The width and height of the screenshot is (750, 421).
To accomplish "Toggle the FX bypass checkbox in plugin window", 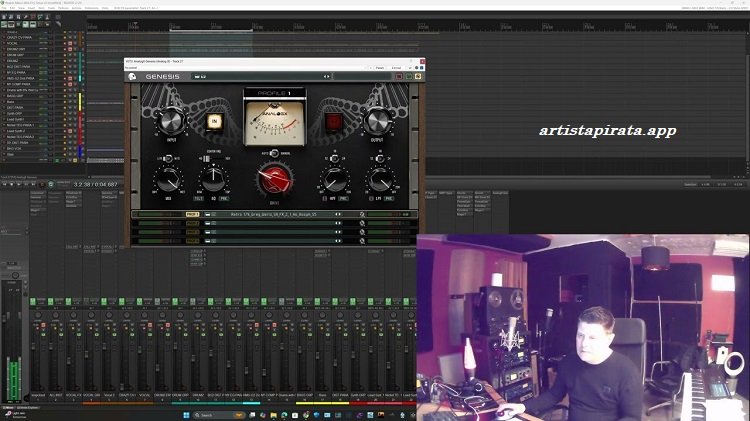I will tap(421, 67).
